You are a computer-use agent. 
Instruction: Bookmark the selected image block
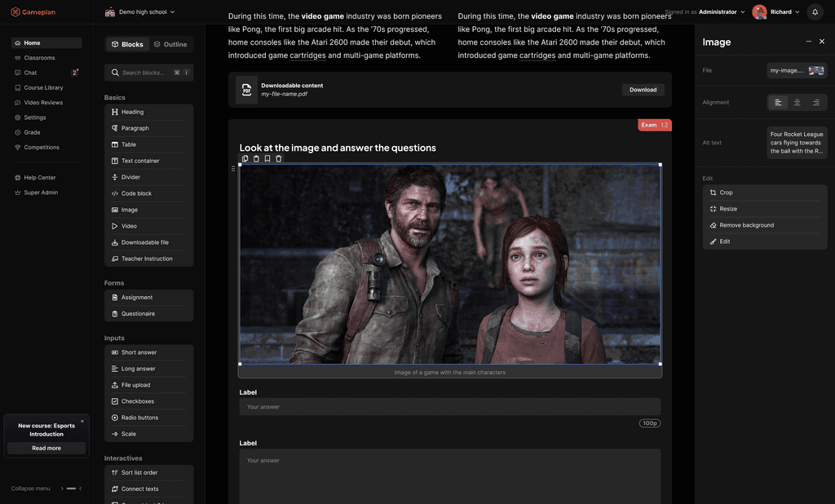(267, 159)
